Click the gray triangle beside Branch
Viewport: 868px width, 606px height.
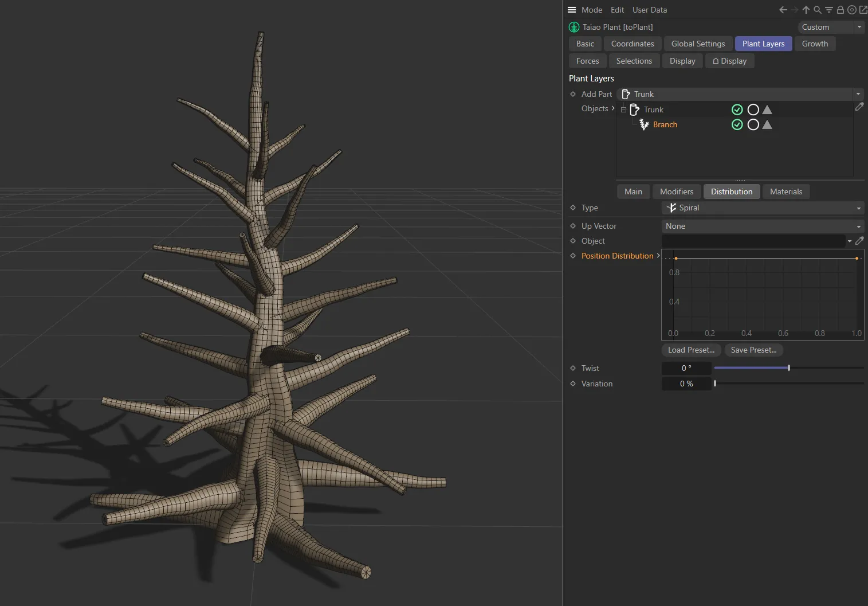767,124
